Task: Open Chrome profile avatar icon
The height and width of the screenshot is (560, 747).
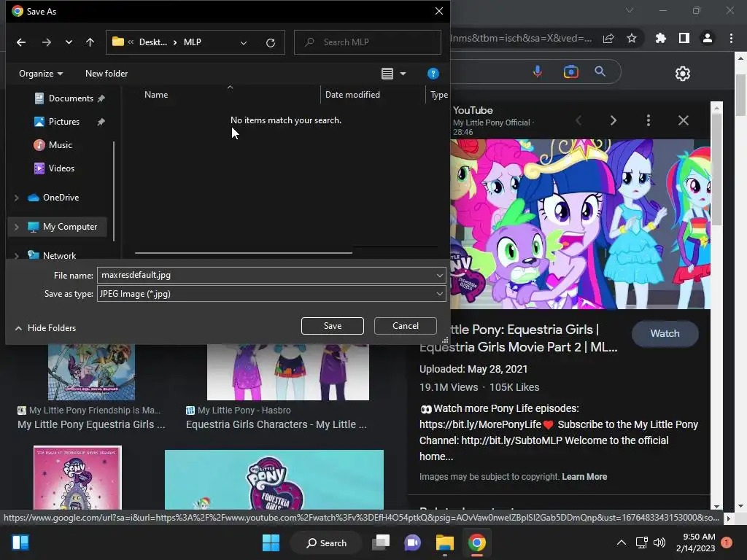Action: pyautogui.click(x=708, y=38)
